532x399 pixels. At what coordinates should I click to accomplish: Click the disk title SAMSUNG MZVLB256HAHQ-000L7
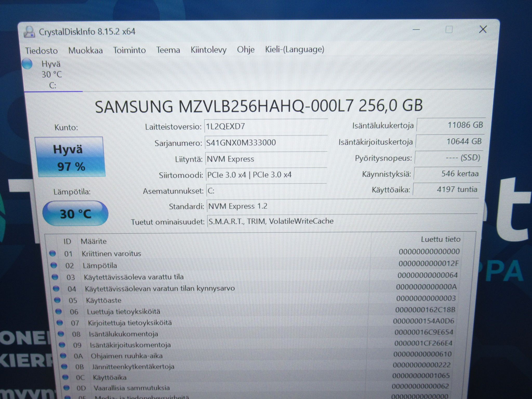click(x=224, y=106)
